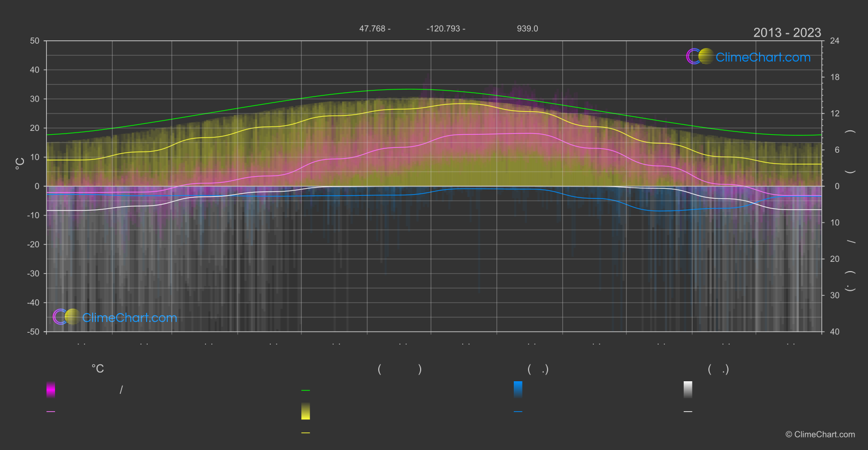Image resolution: width=868 pixels, height=450 pixels.
Task: Toggle the pink mean temperature line legend
Action: click(x=51, y=411)
